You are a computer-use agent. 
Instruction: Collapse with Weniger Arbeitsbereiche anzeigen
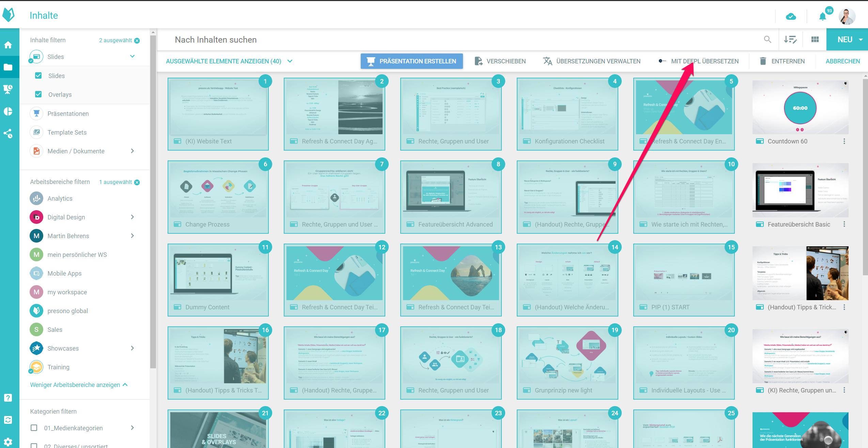pos(79,385)
